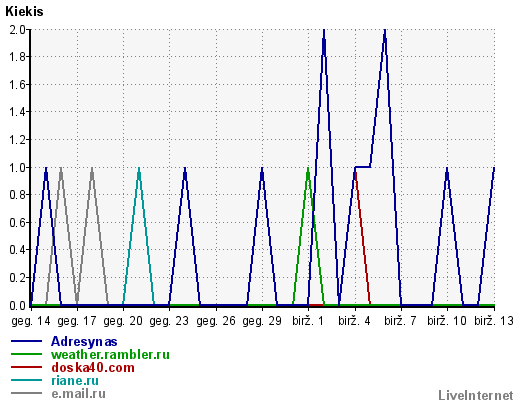Click the 'birž. 7' x-axis date label
520x405 pixels.
click(x=400, y=321)
